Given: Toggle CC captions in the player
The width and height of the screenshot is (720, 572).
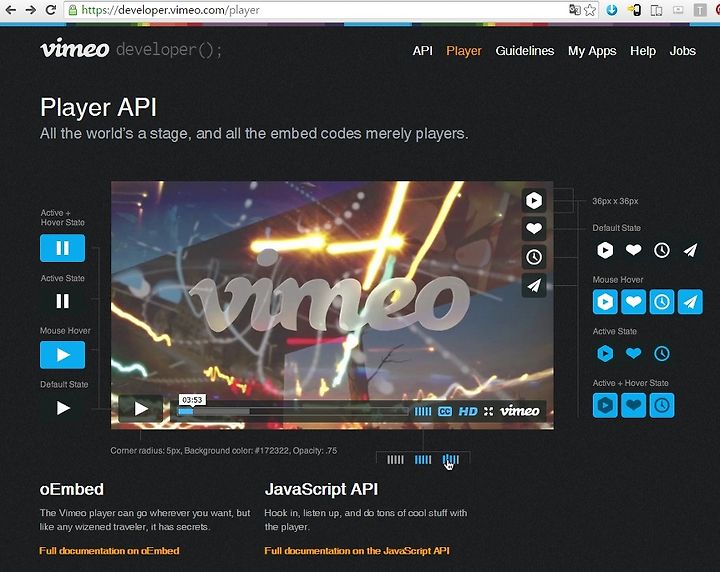Looking at the screenshot, I should point(444,411).
